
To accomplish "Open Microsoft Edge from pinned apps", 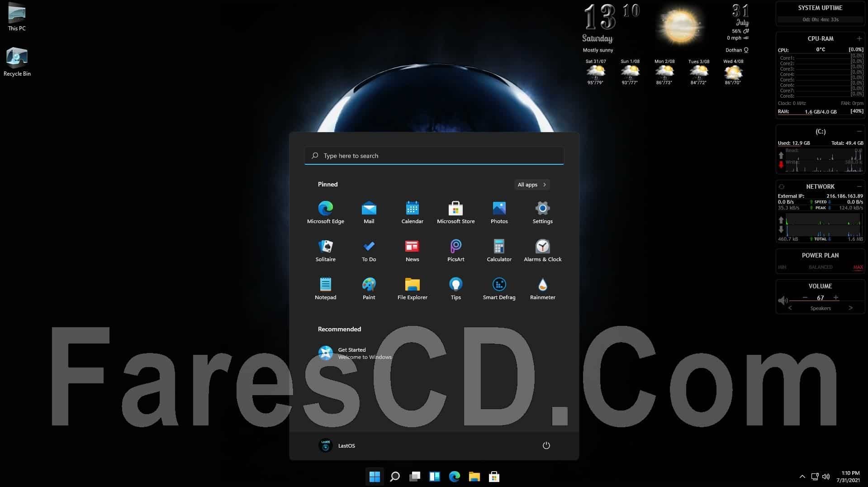I will [x=325, y=212].
